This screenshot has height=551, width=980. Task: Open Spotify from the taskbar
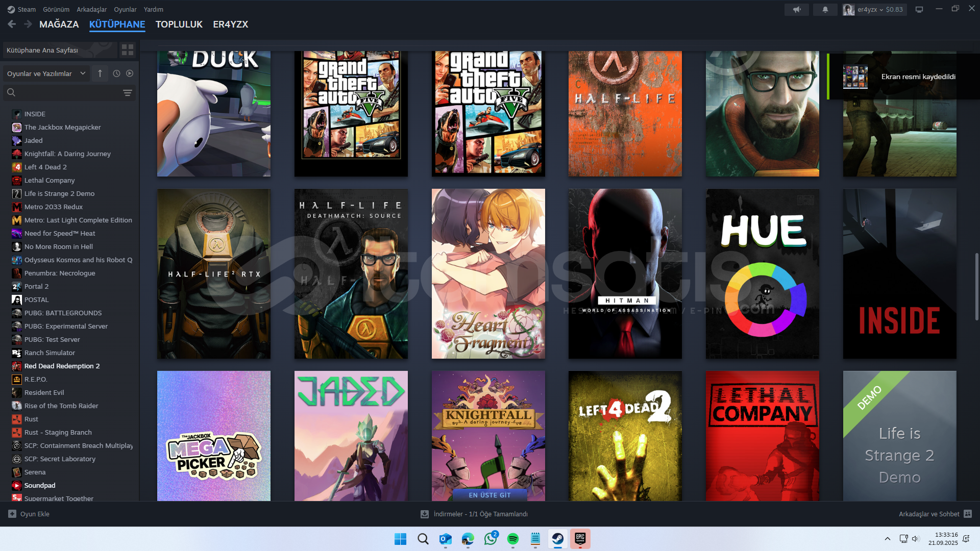[513, 539]
